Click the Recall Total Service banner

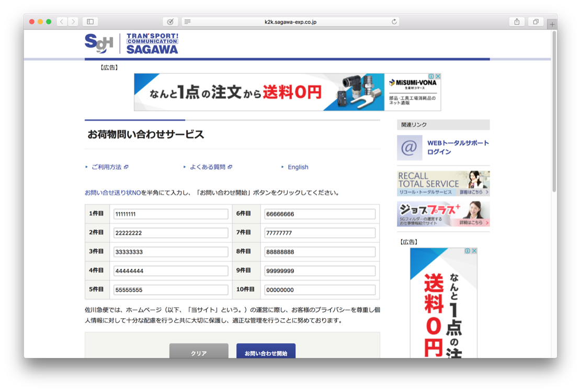click(x=443, y=183)
